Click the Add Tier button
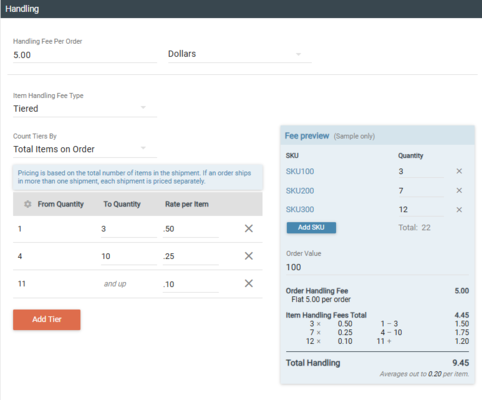The height and width of the screenshot is (400, 482). click(x=47, y=319)
